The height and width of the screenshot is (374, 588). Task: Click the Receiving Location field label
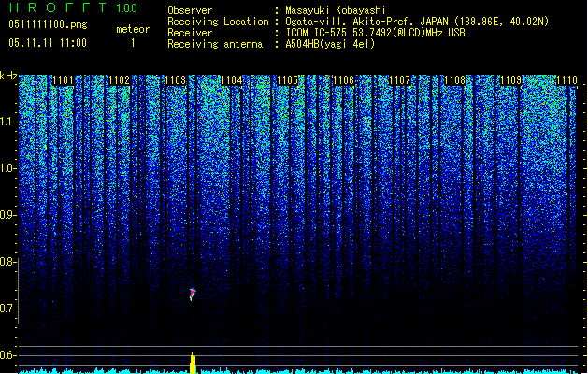[x=218, y=22]
